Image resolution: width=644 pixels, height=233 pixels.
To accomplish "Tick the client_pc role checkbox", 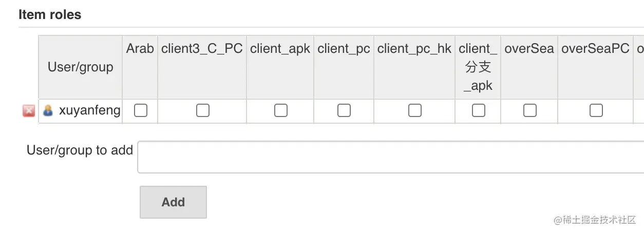I will pyautogui.click(x=344, y=110).
